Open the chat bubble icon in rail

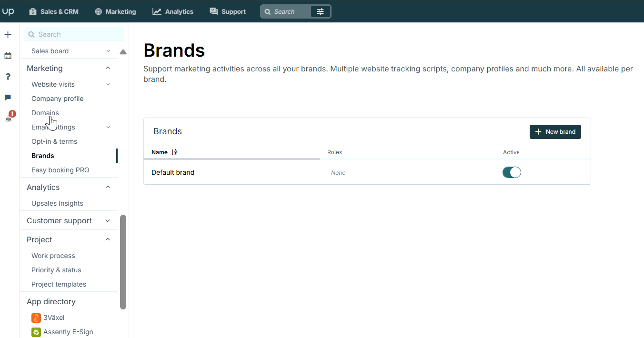(x=8, y=98)
